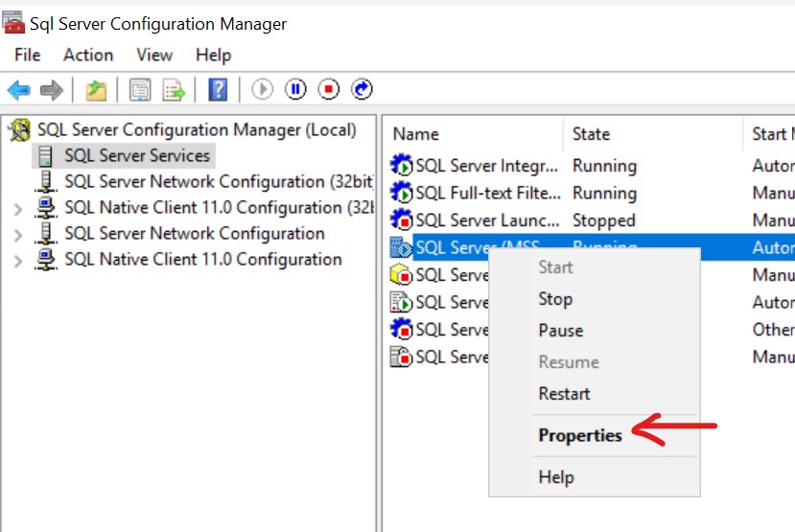Click the Other start mode cell
795x532 pixels.
(773, 330)
